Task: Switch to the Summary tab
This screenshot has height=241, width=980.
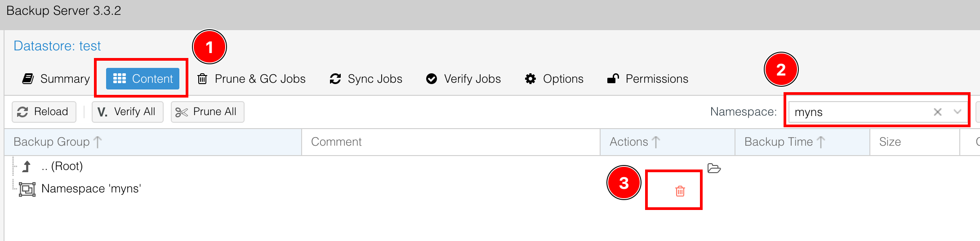Action: coord(56,79)
